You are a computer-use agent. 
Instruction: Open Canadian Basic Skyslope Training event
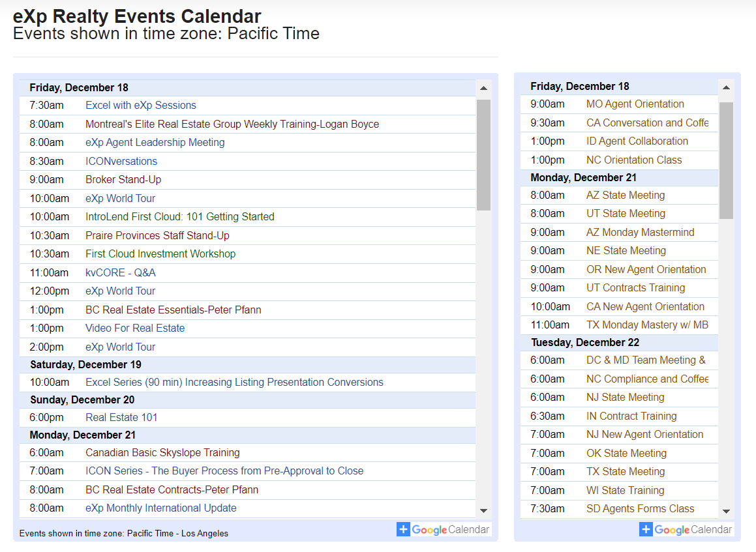(x=162, y=453)
